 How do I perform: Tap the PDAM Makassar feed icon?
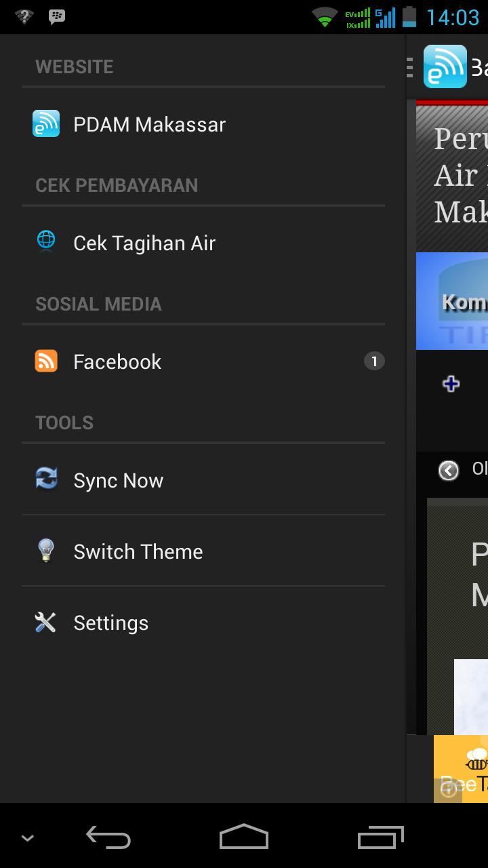tap(46, 124)
